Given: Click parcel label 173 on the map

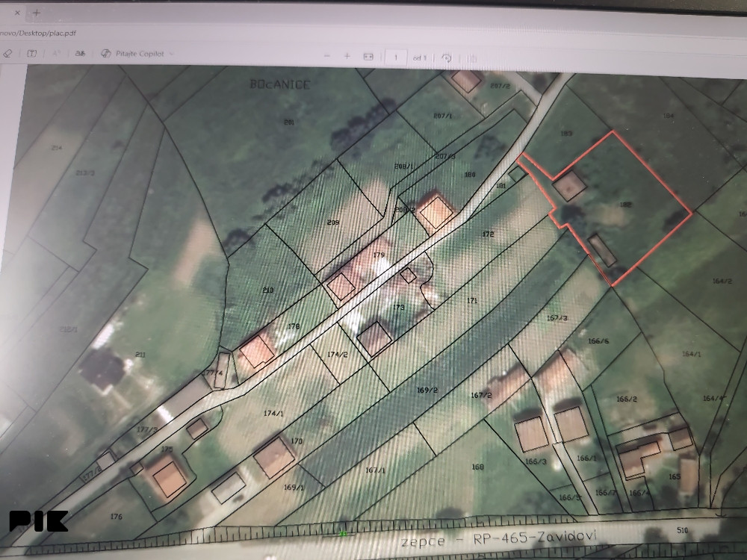Looking at the screenshot, I should pyautogui.click(x=398, y=307).
